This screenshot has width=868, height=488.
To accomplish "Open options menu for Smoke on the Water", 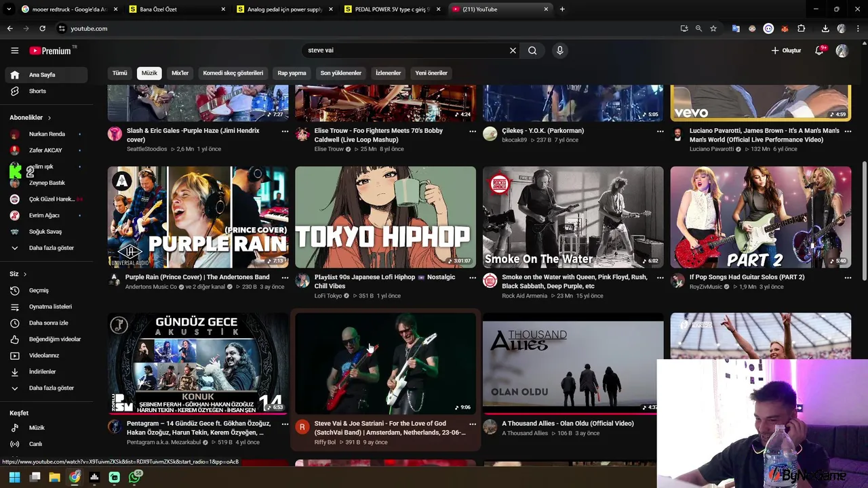I will (660, 278).
